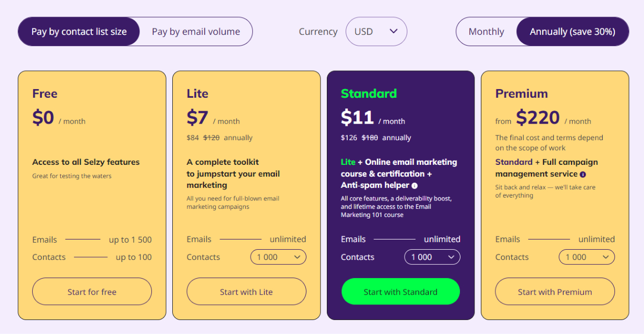Click the Standard link in Premium description
644x334 pixels.
coord(514,162)
